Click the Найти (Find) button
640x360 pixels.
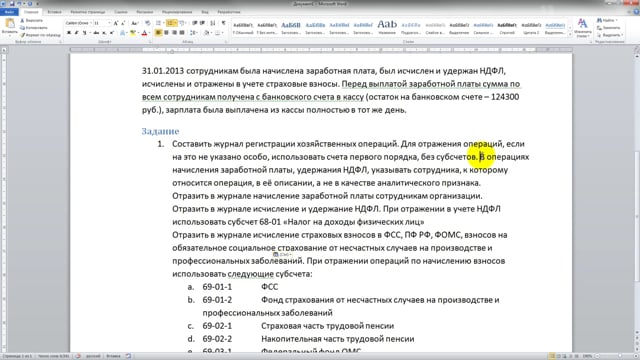tap(607, 20)
